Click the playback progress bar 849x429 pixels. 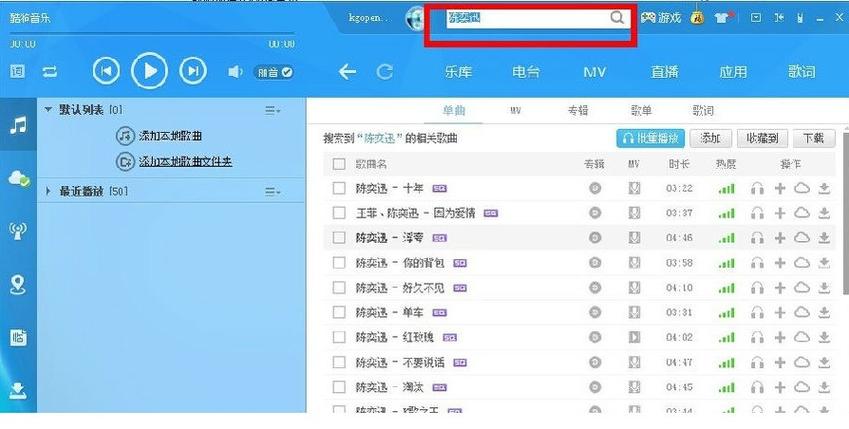click(152, 34)
